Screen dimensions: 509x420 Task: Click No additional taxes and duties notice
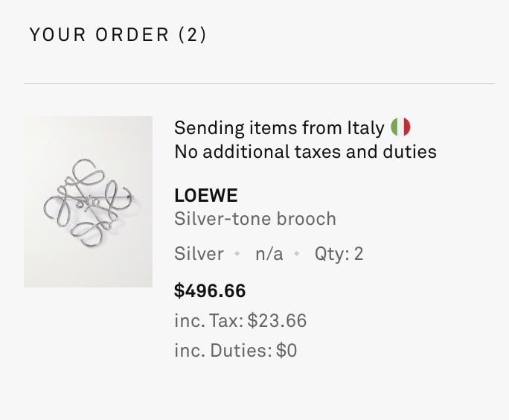coord(305,152)
